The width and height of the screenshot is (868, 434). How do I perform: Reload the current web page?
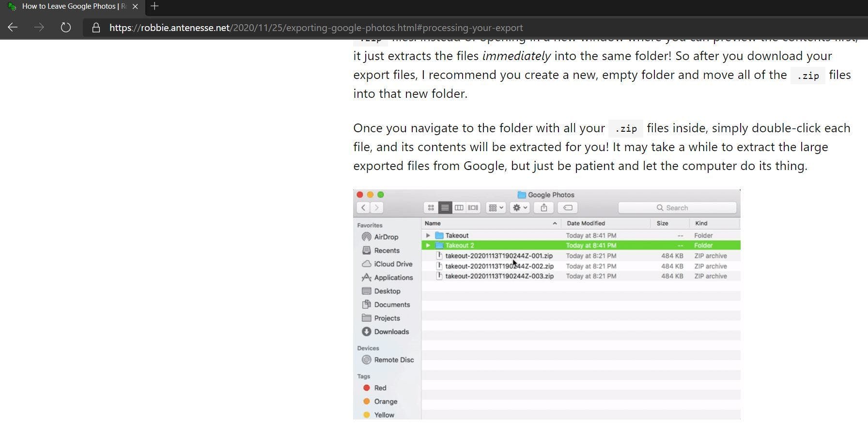(66, 28)
